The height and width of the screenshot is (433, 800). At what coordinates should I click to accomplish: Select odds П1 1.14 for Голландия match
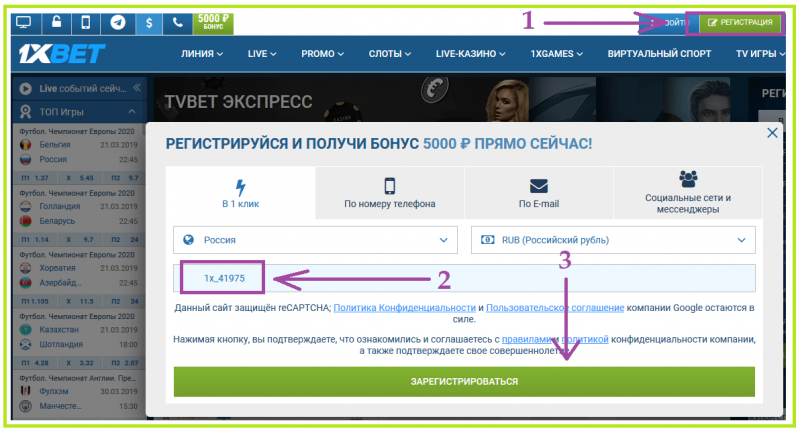tap(35, 240)
